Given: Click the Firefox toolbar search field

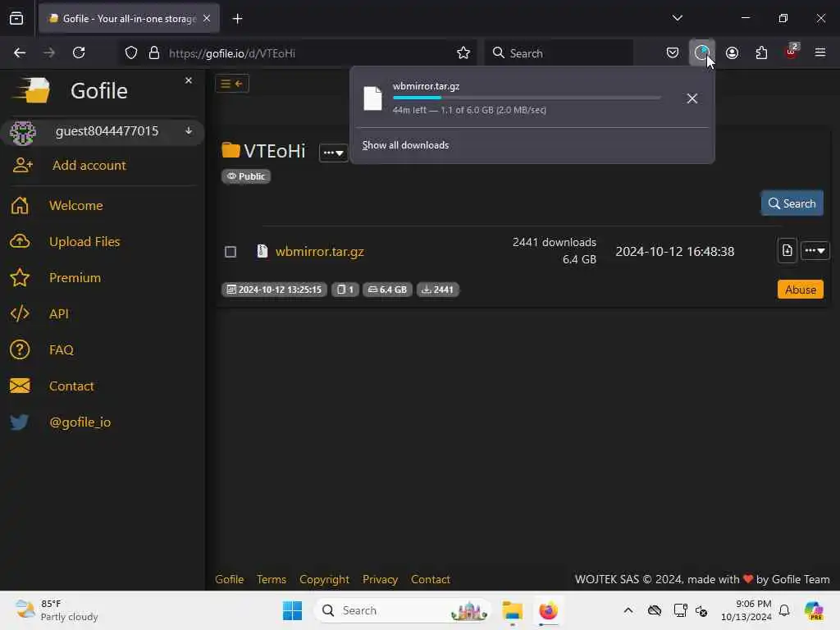Looking at the screenshot, I should (559, 52).
